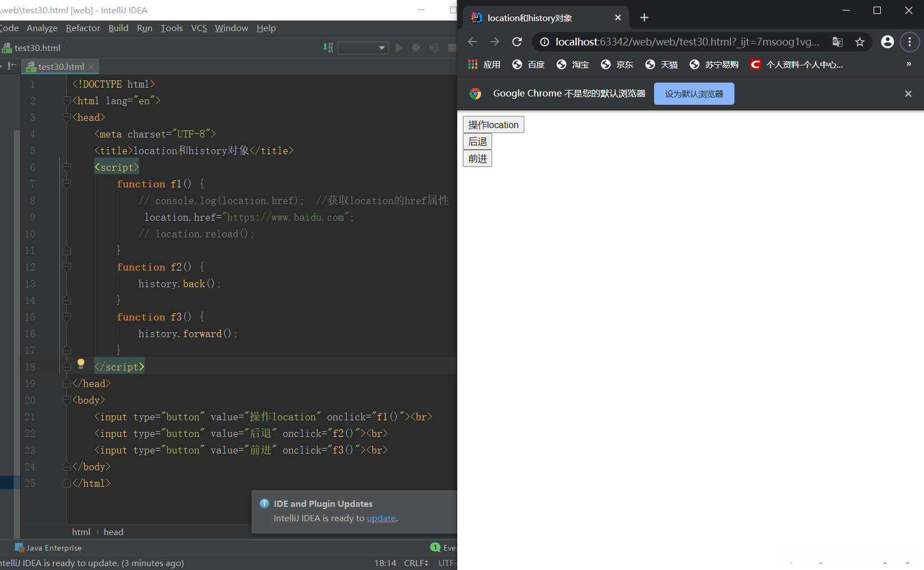The height and width of the screenshot is (570, 924).
Task: Open Google Translate icon in address bar
Action: [837, 42]
